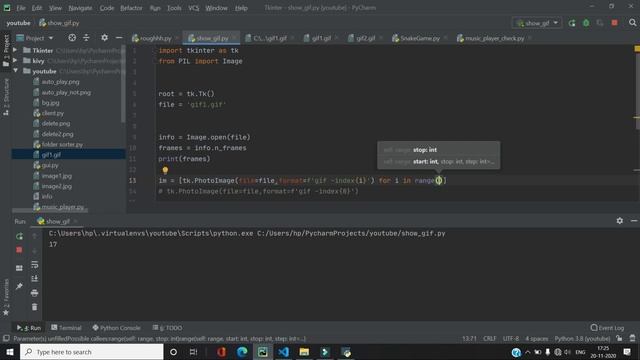This screenshot has height=360, width=640.
Task: Collapse the youtube project folder
Action: [x=15, y=71]
